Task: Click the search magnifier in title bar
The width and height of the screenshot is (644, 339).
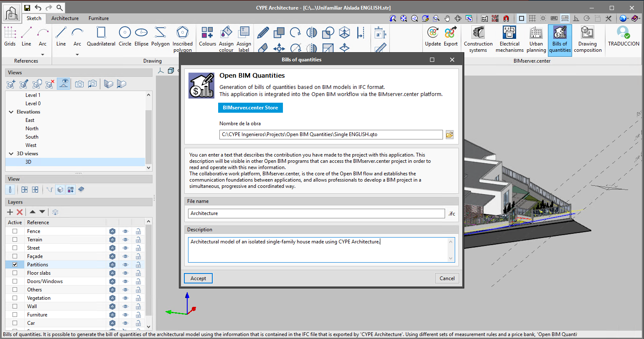Action: [60, 8]
